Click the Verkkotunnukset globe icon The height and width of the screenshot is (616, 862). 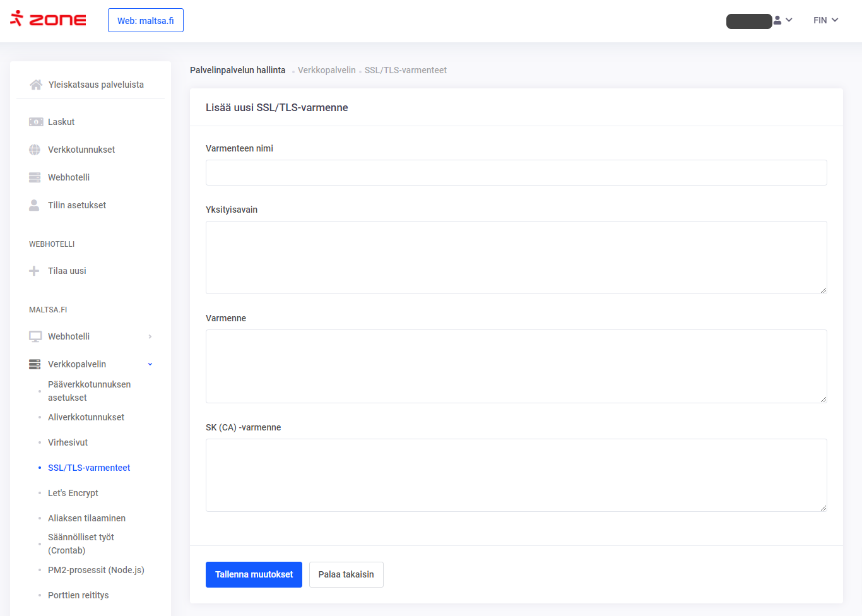35,150
